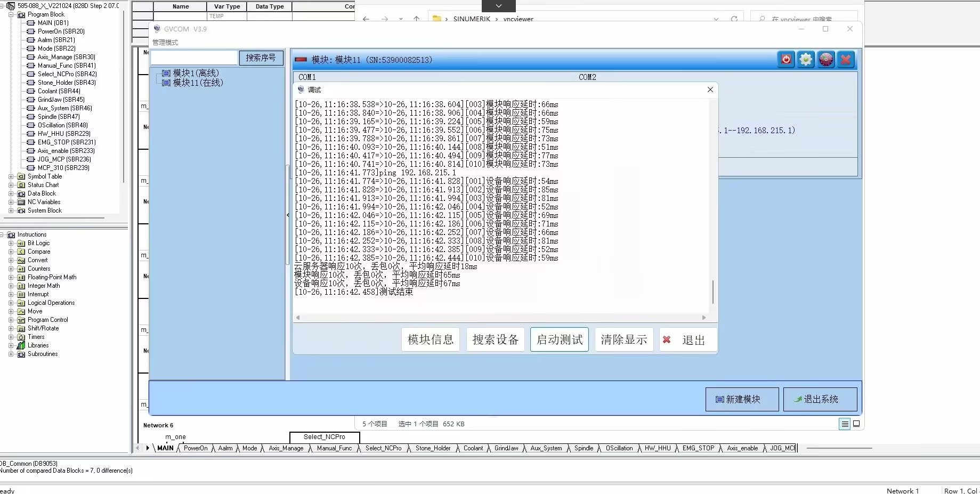
Task: Close the 调试 debug dialog
Action: click(710, 90)
